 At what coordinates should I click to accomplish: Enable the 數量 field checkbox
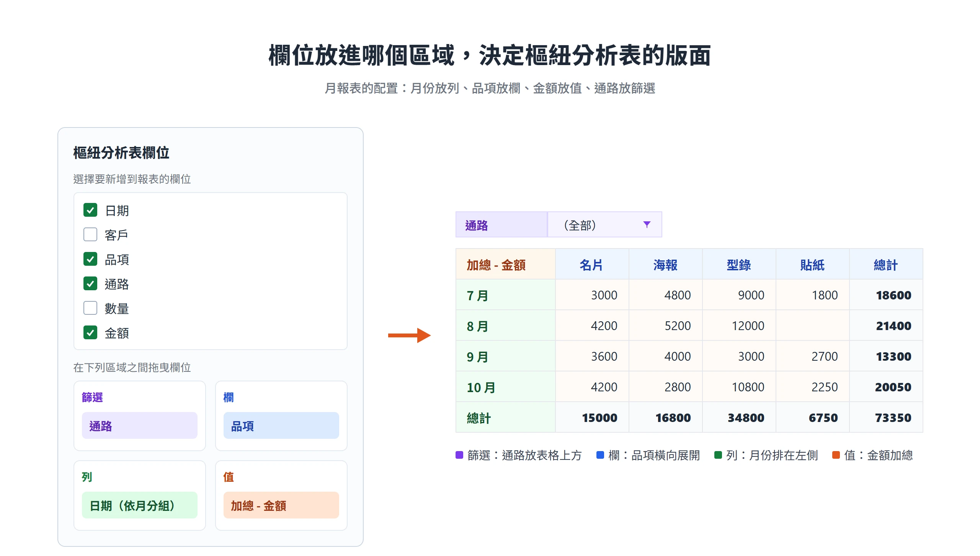click(90, 308)
